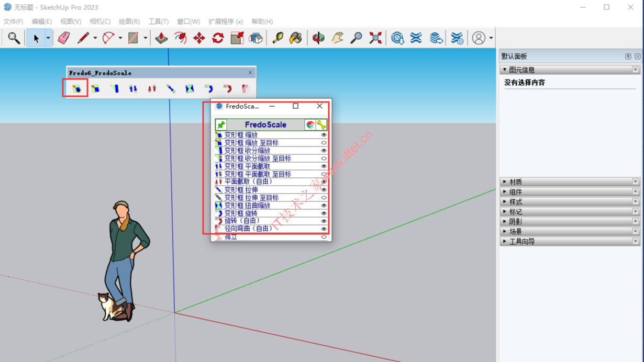Open the yellow wrench settings in FredoScale
This screenshot has width=644, height=362.
pyautogui.click(x=321, y=125)
